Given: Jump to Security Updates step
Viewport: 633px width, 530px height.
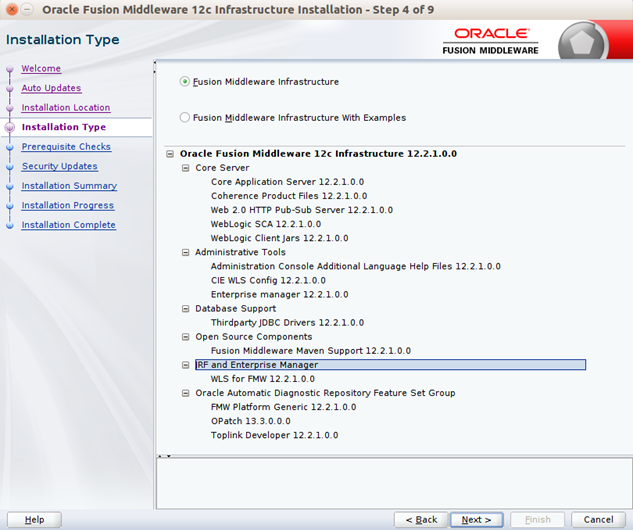Looking at the screenshot, I should (x=60, y=166).
